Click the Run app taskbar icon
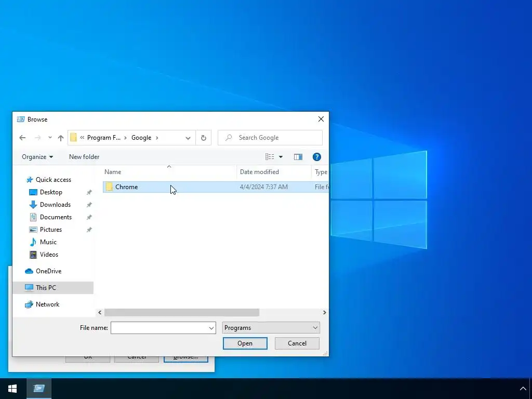Image resolution: width=532 pixels, height=399 pixels. tap(39, 389)
